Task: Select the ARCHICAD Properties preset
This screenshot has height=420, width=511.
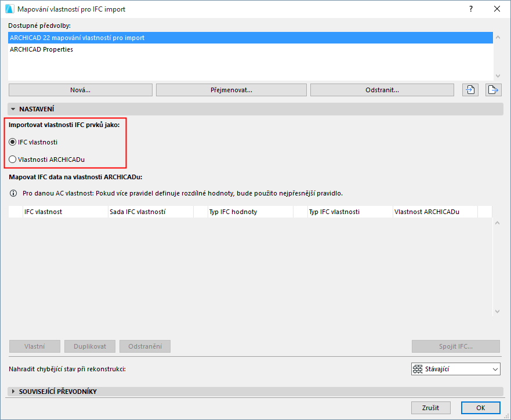Action: click(x=251, y=49)
